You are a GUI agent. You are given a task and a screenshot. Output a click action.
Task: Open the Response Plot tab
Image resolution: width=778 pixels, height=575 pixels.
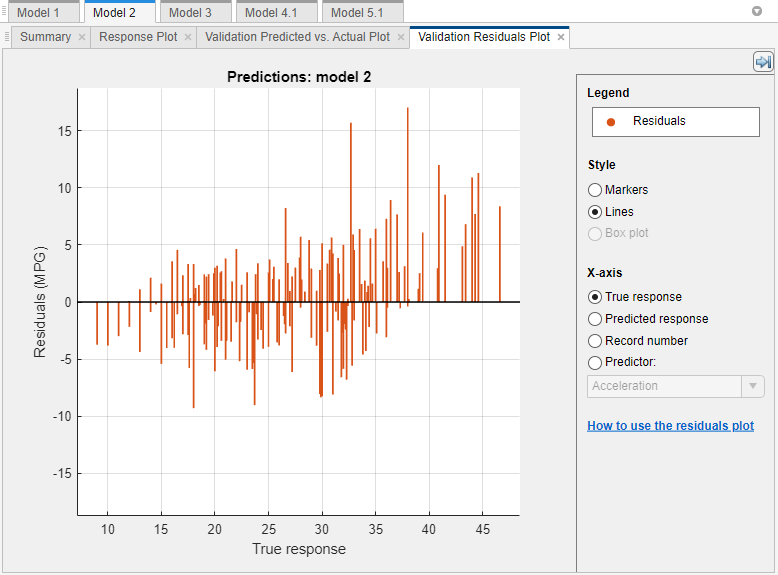[138, 37]
